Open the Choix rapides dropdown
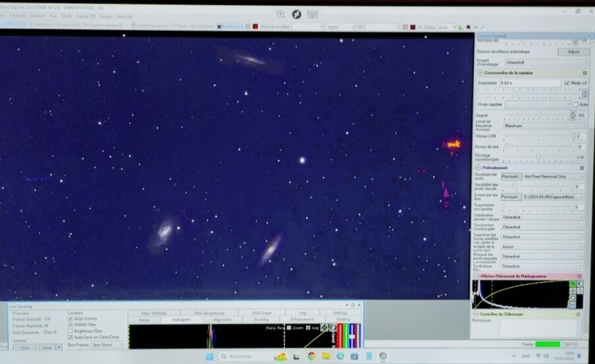The height and width of the screenshot is (364, 595). click(x=538, y=105)
